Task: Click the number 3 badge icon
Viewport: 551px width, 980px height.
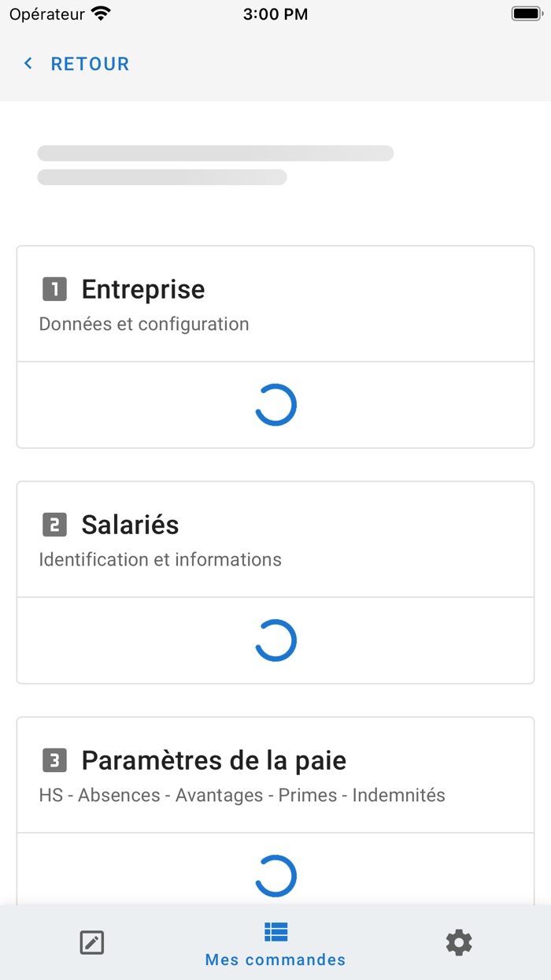Action: point(54,760)
